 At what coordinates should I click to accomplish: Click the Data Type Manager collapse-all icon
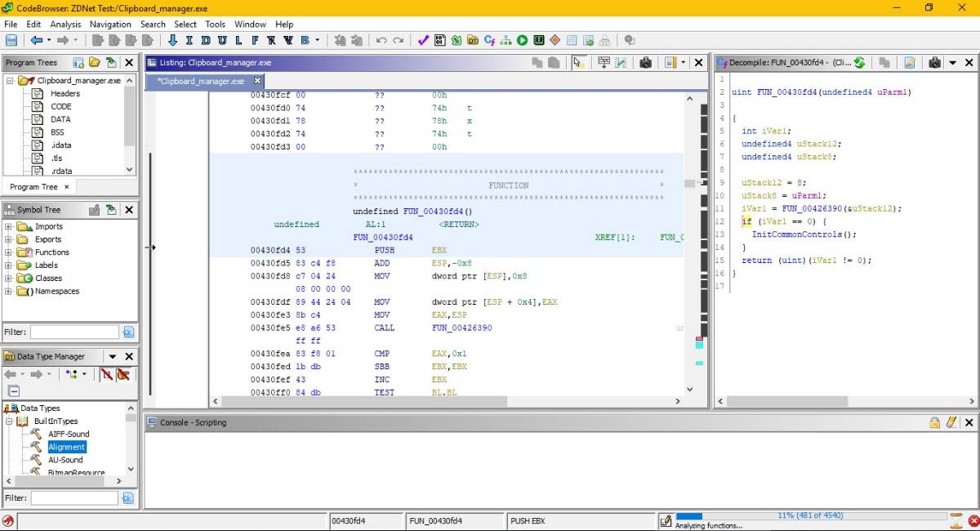pos(14,391)
